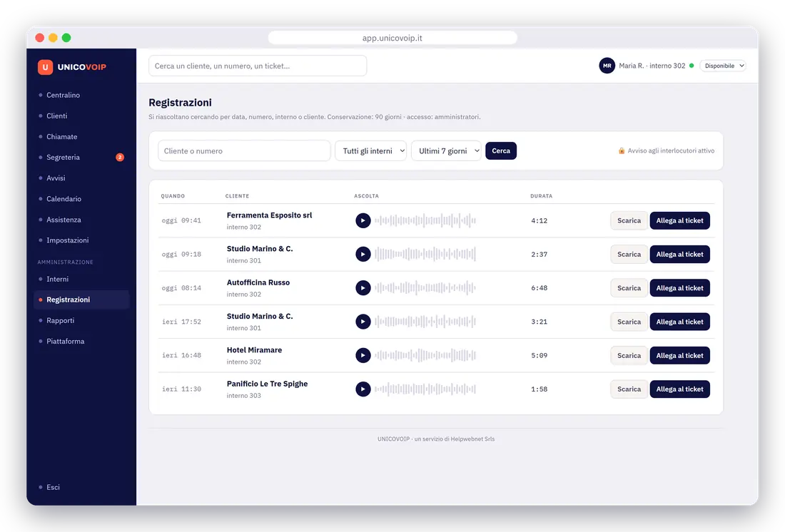Play the Ferramenta Esposito srl recording
The height and width of the screenshot is (532, 785).
click(x=363, y=220)
